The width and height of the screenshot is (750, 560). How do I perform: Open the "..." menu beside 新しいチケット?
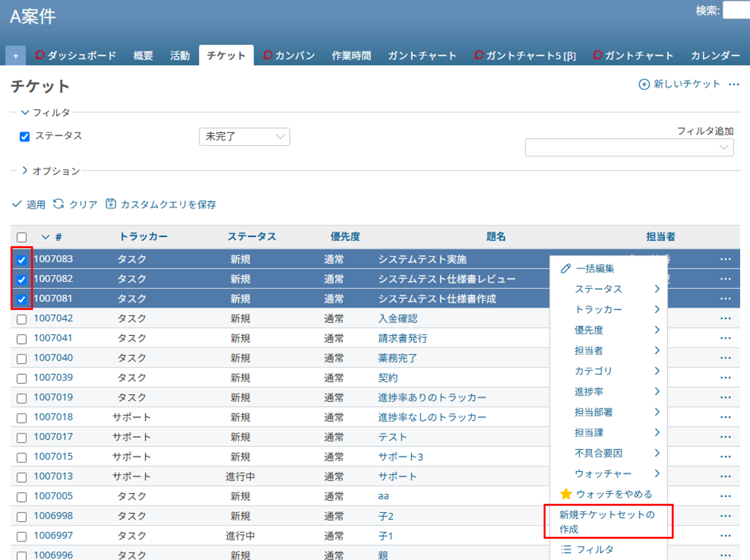pos(734,85)
